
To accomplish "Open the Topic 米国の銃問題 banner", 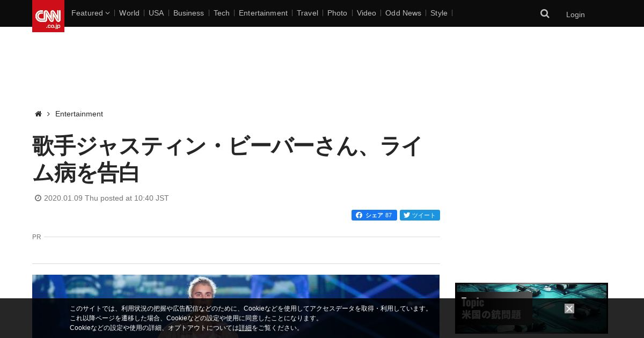I will click(531, 308).
